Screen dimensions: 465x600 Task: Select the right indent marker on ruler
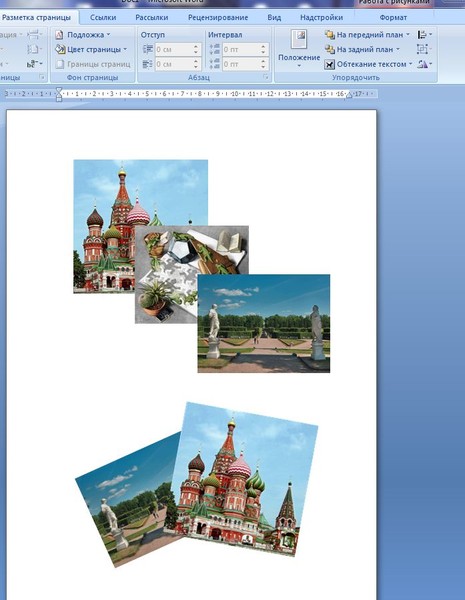point(348,95)
